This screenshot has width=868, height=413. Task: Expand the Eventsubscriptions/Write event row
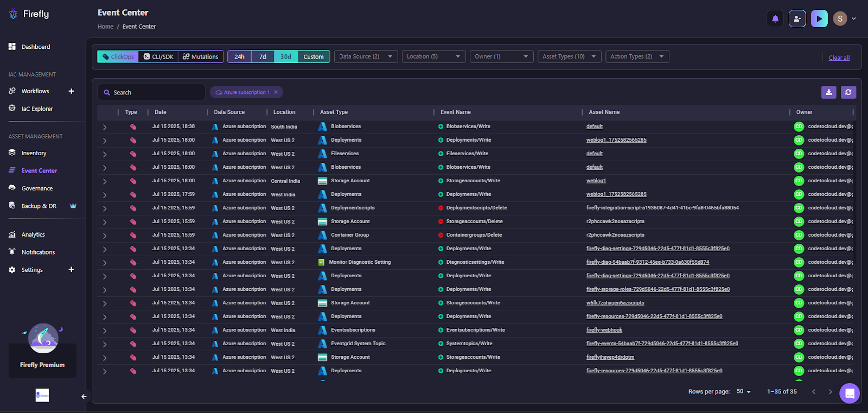tap(105, 331)
